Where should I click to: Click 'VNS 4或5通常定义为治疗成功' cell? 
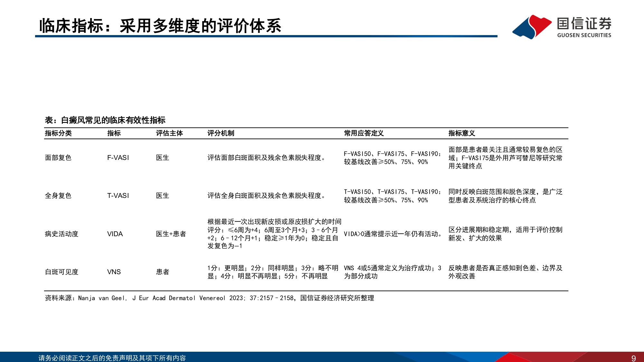point(393,272)
